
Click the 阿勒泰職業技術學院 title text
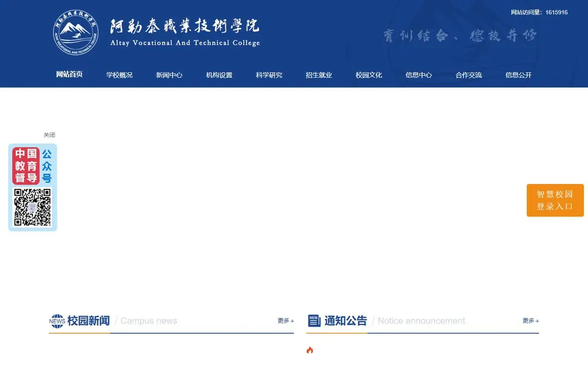pyautogui.click(x=184, y=26)
